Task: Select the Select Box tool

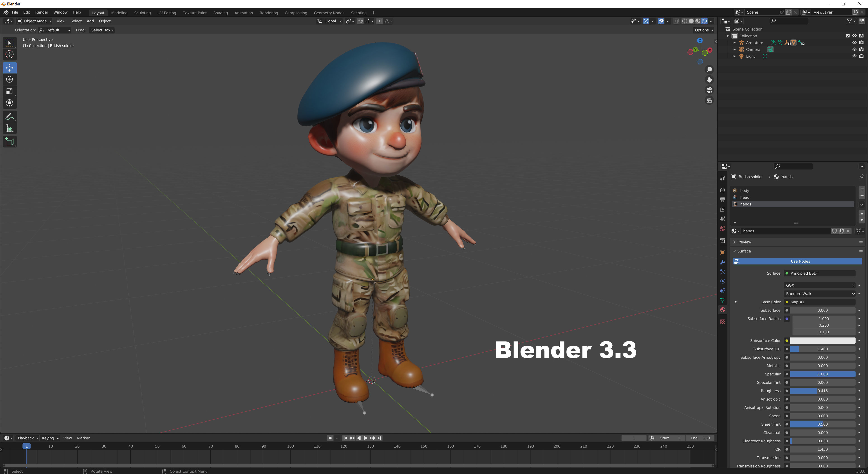Action: tap(9, 43)
